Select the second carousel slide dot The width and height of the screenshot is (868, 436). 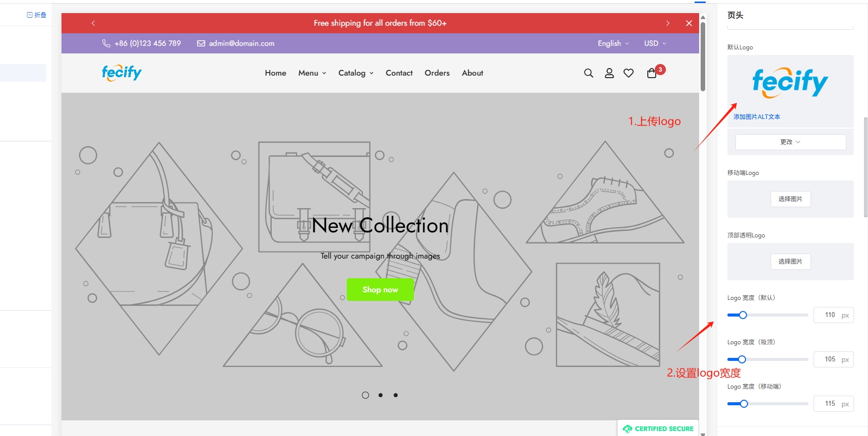point(381,395)
